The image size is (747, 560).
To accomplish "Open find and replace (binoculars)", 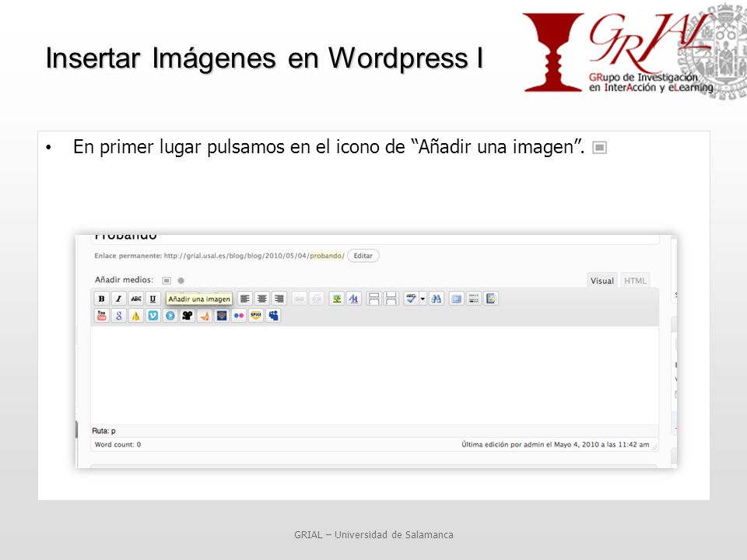I will click(x=436, y=299).
